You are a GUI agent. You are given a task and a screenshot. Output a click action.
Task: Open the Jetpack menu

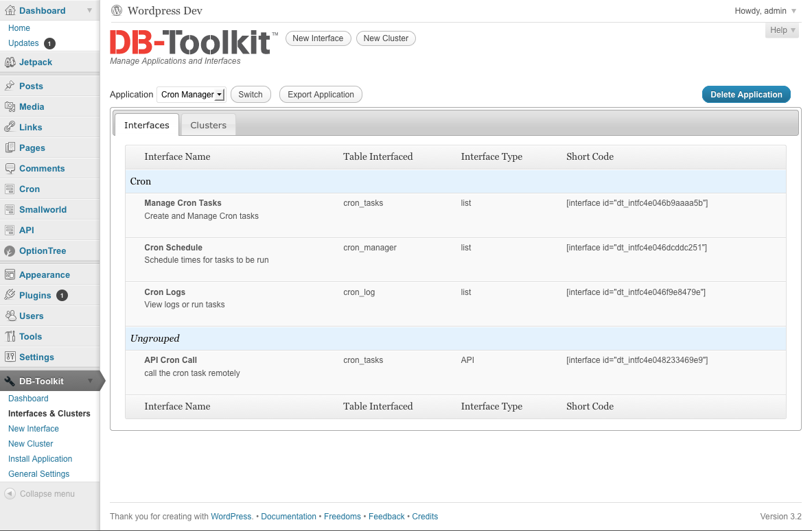(36, 62)
